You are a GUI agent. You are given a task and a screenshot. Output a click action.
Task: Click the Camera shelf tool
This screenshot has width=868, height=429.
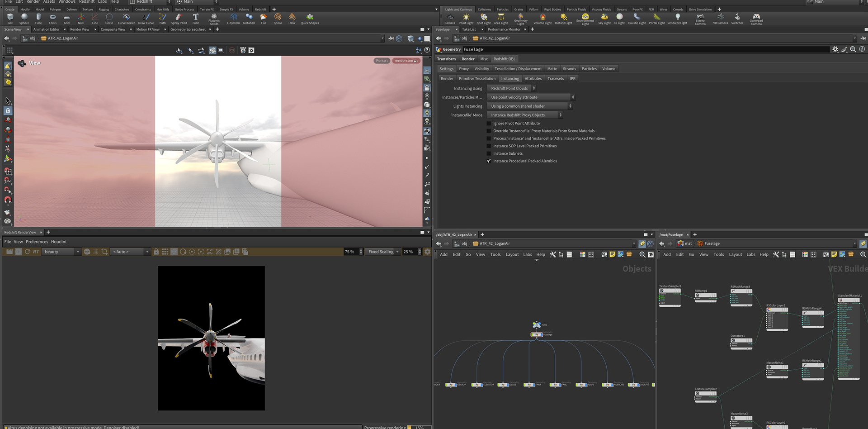pos(449,18)
